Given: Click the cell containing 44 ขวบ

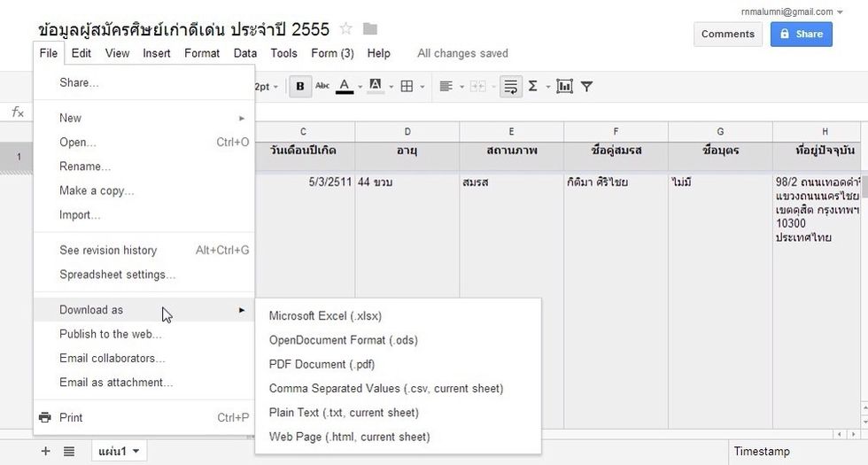Looking at the screenshot, I should point(407,300).
